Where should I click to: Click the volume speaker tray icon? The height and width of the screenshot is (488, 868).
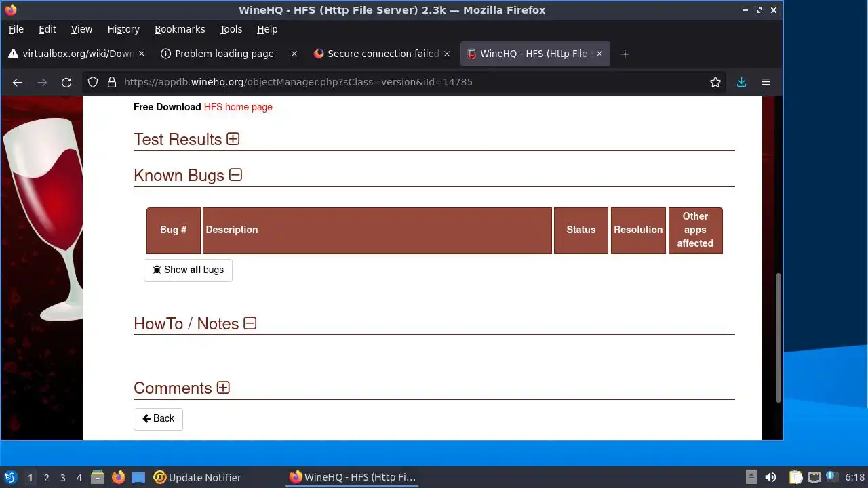click(770, 477)
